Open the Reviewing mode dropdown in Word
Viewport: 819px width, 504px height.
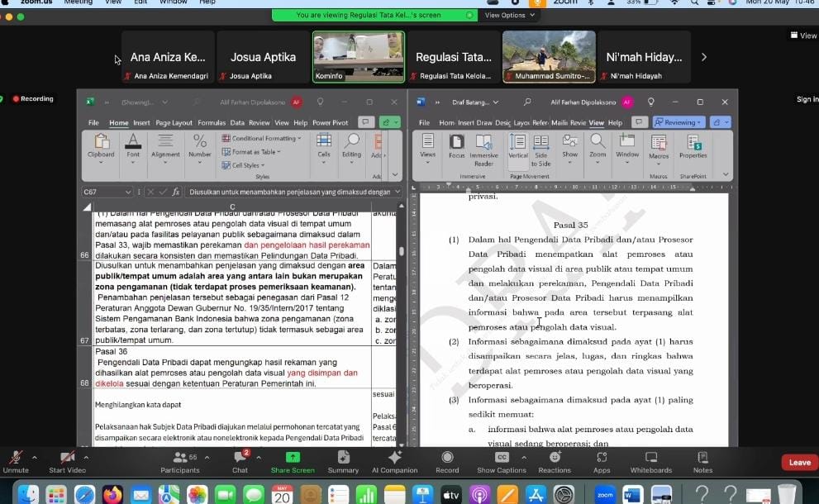point(679,122)
